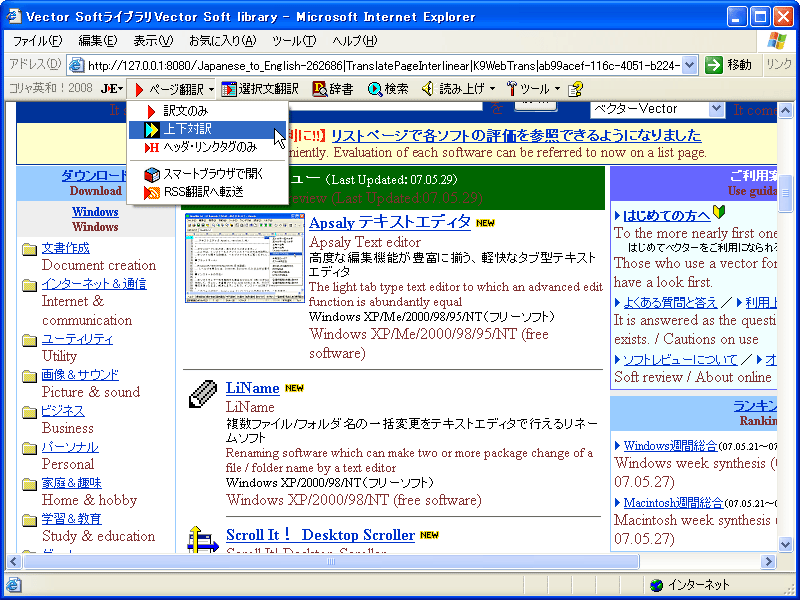This screenshot has height=600, width=800.
Task: Open the よくある質問と答え link
Action: pos(670,303)
